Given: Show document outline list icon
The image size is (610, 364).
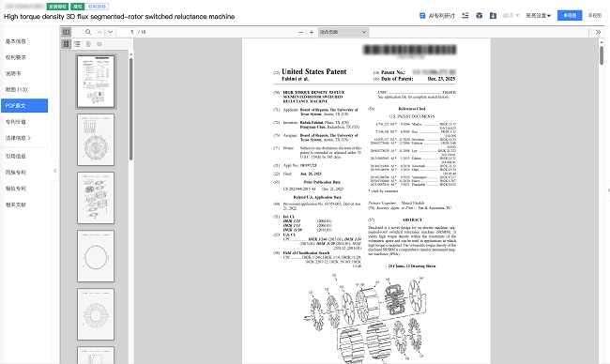Looking at the screenshot, I should 77,44.
